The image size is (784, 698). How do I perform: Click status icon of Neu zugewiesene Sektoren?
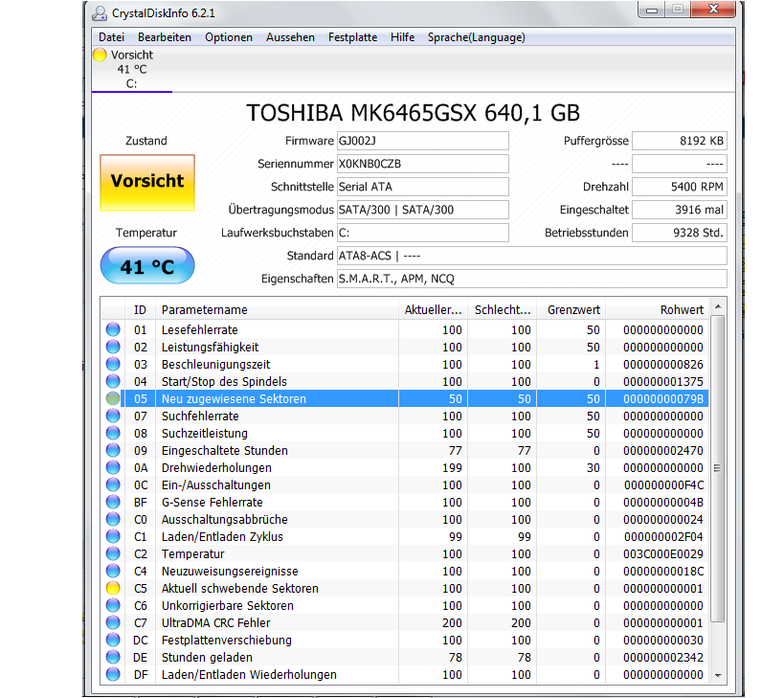click(x=114, y=399)
